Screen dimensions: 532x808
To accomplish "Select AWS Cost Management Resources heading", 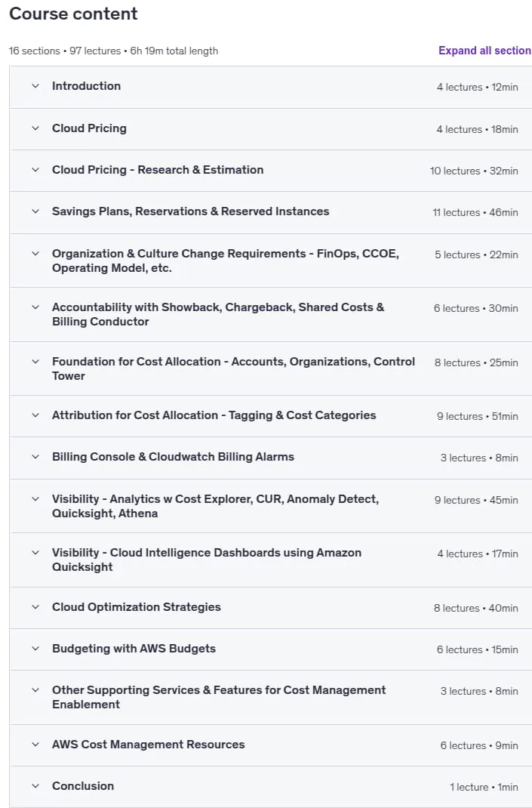I will coord(149,744).
